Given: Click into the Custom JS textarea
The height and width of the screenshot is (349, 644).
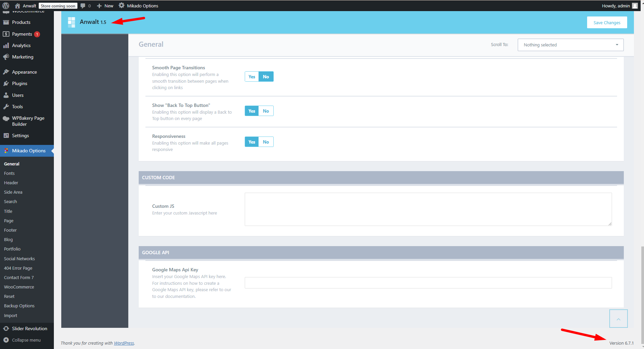Looking at the screenshot, I should tap(428, 209).
